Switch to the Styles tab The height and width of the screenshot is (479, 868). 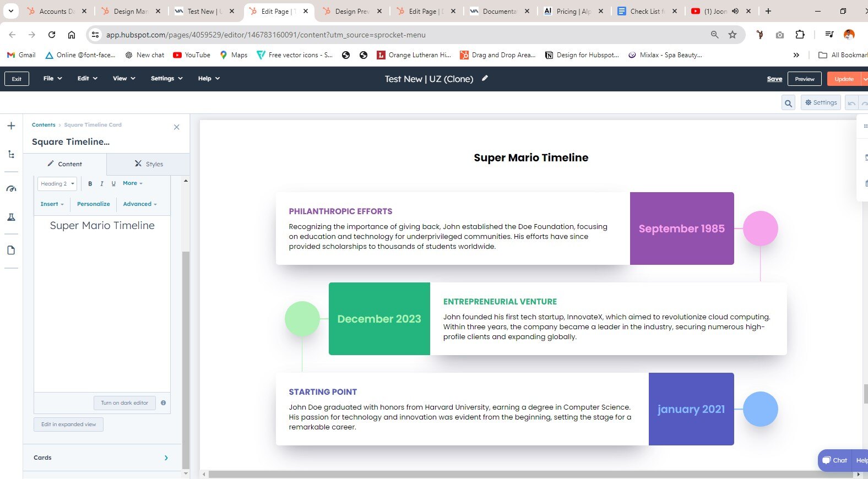(149, 164)
